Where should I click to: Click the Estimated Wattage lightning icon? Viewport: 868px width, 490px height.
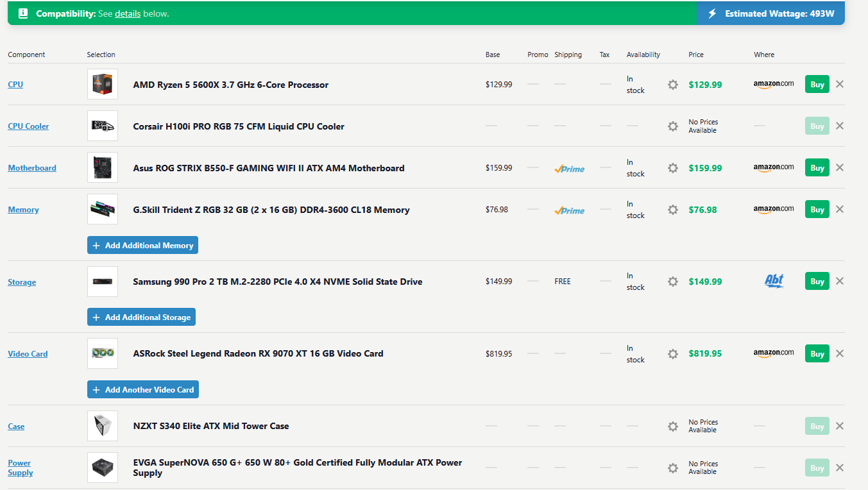pyautogui.click(x=712, y=13)
